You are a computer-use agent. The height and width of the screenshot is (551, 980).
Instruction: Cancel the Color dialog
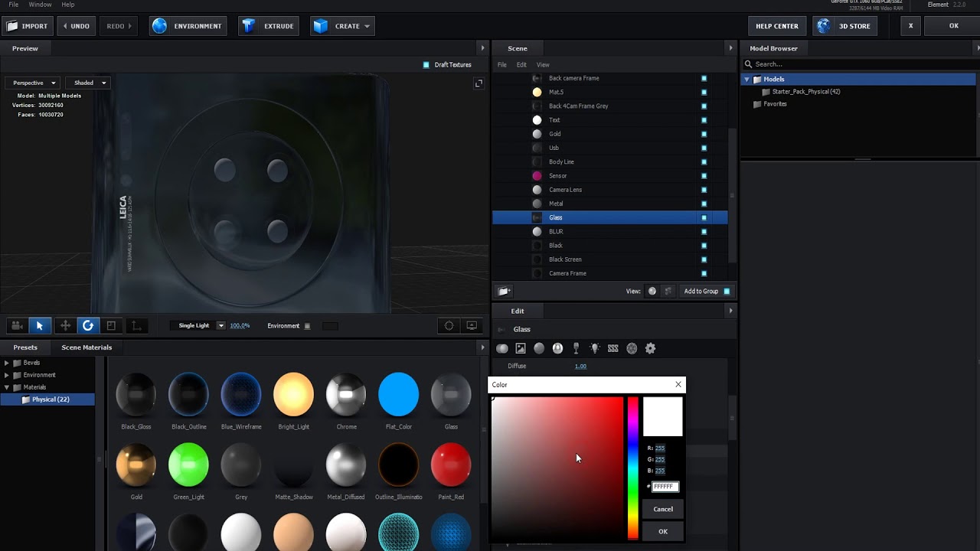(x=663, y=509)
